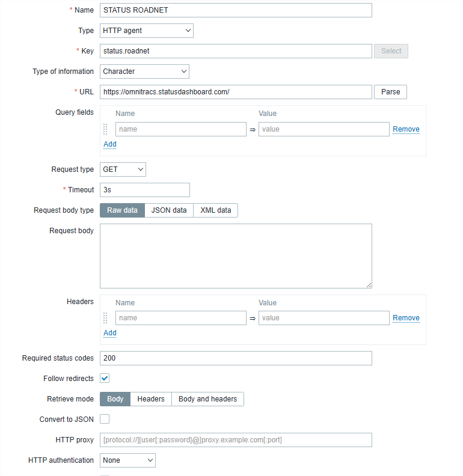
Task: Remove the Headers row
Action: point(406,318)
